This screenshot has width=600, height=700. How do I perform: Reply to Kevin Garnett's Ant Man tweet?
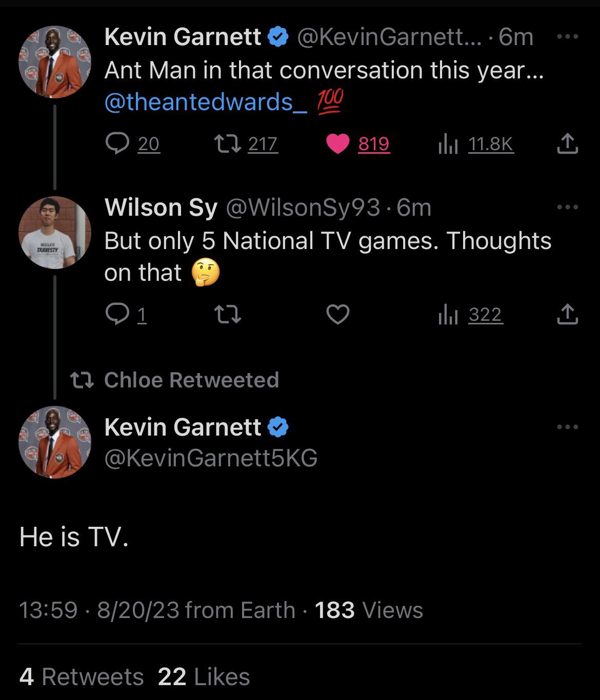click(117, 143)
